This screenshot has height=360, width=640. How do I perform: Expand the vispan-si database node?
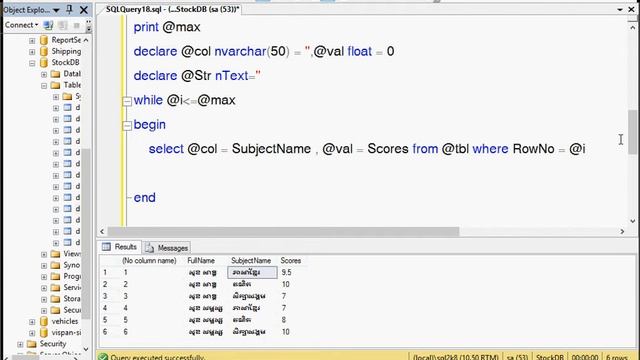(32, 333)
